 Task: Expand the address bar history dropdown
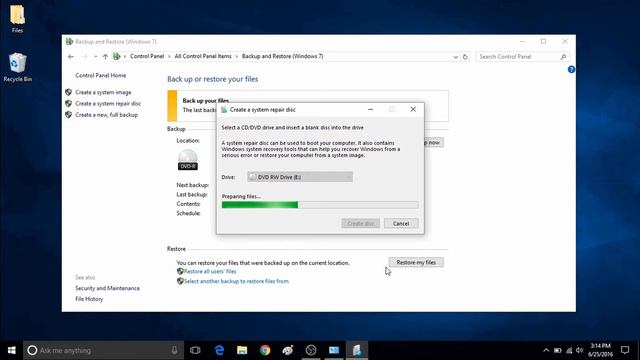click(x=456, y=57)
